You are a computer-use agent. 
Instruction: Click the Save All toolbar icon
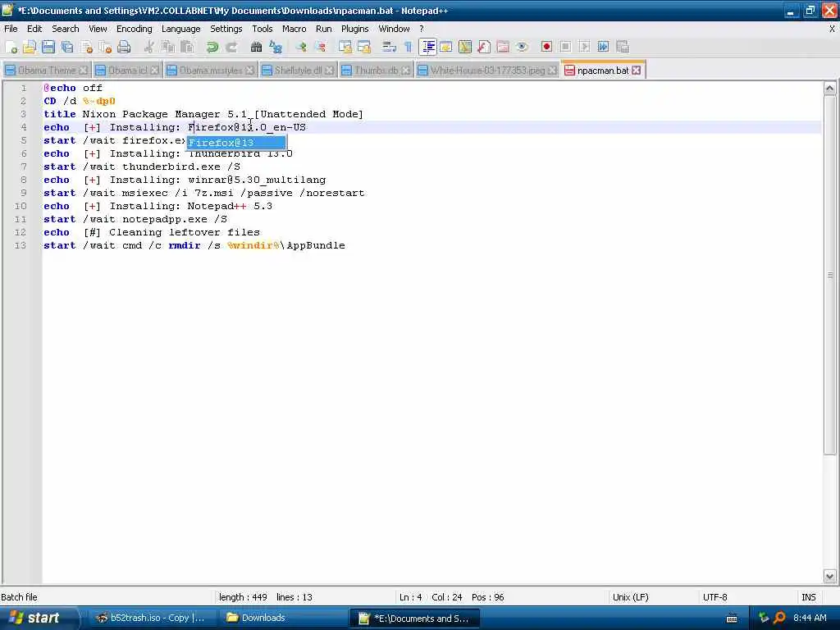[x=67, y=47]
